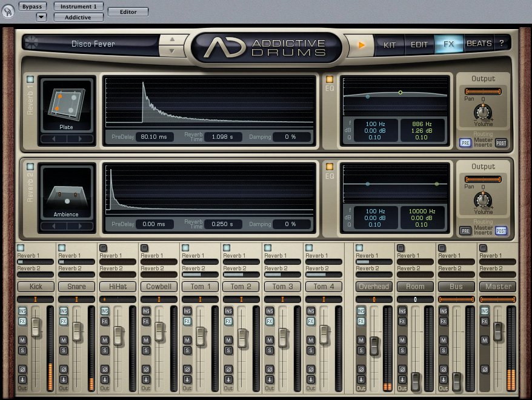This screenshot has width=532, height=400.
Task: Click the Bypass button in host header
Action: coord(32,7)
